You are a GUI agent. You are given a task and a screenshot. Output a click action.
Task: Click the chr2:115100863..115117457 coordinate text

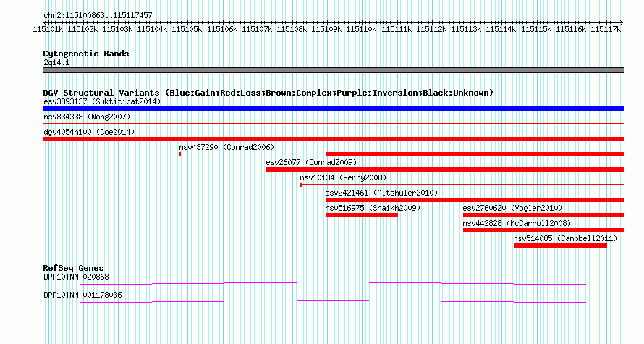click(98, 15)
